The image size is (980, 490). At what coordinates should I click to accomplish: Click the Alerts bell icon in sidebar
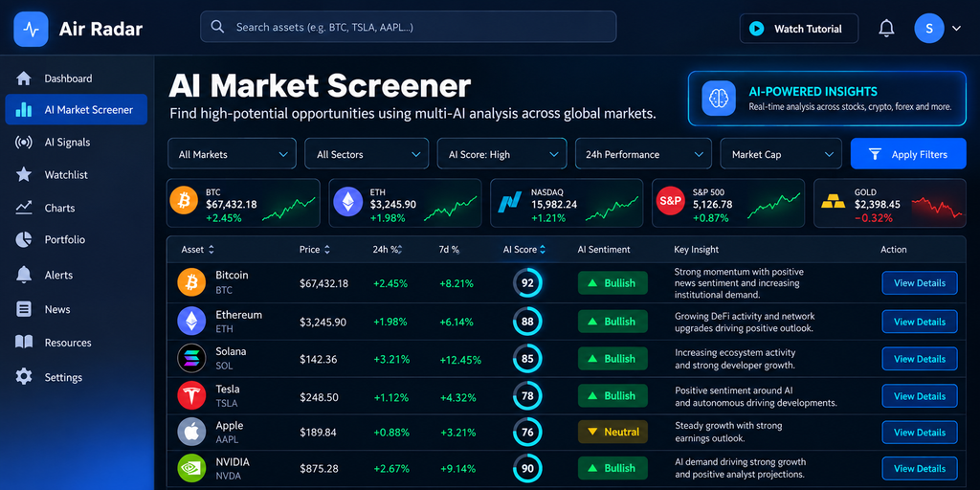24,275
